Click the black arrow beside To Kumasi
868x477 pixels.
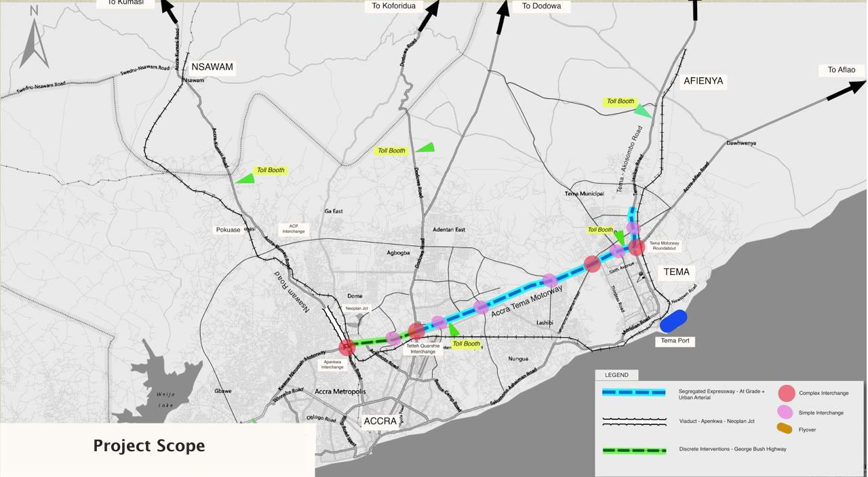[168, 12]
